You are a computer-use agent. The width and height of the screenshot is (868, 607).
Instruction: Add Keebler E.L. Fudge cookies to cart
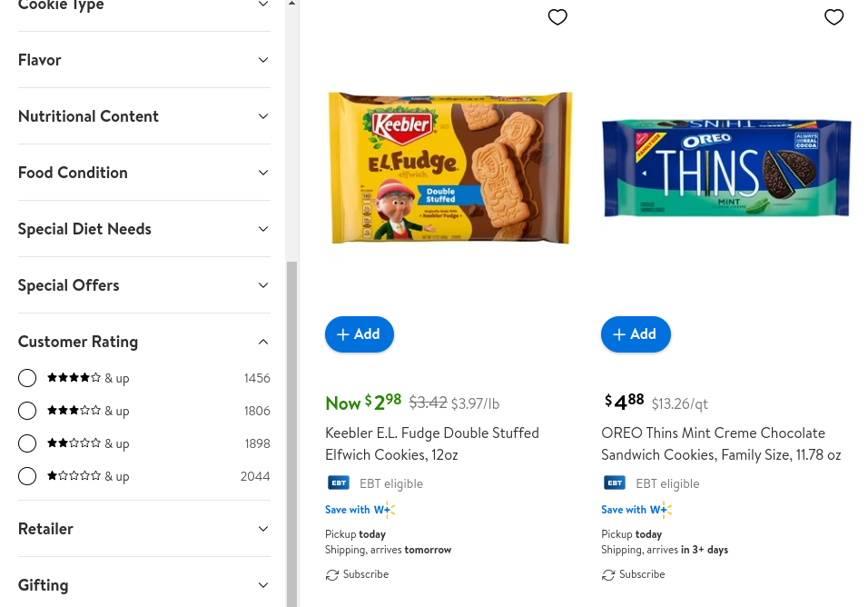(x=360, y=334)
